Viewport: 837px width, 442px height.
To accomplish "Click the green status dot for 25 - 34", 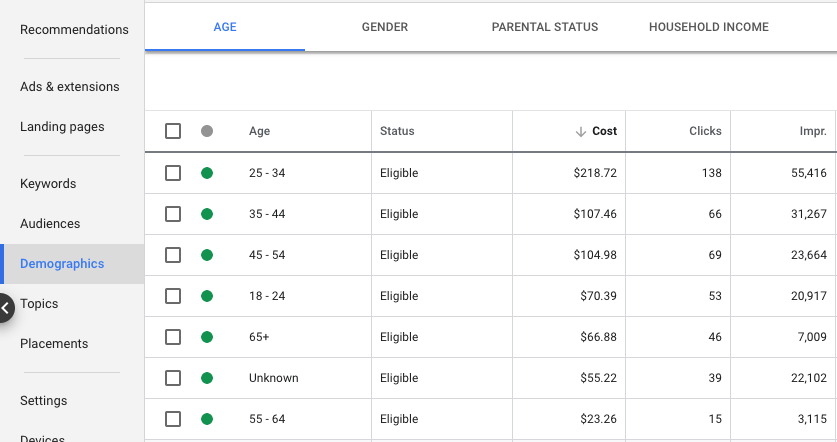I will pos(207,173).
